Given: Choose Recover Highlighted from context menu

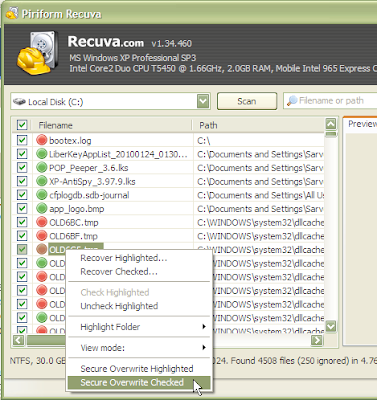Looking at the screenshot, I should 139,258.
